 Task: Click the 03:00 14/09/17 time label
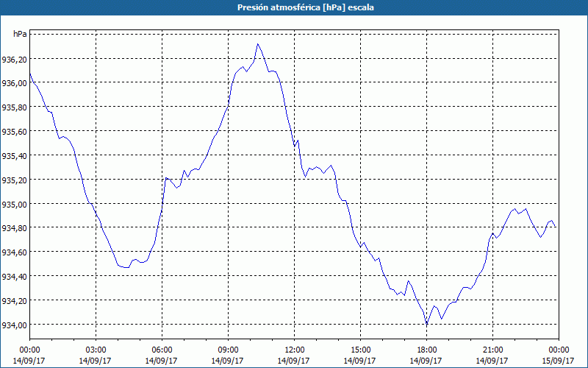[96, 355]
